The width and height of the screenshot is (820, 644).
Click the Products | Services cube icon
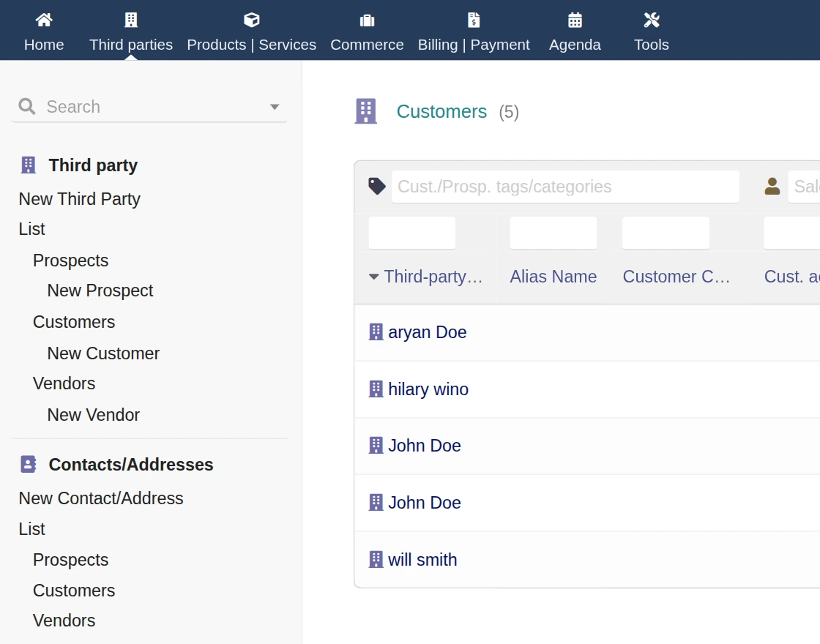251,20
